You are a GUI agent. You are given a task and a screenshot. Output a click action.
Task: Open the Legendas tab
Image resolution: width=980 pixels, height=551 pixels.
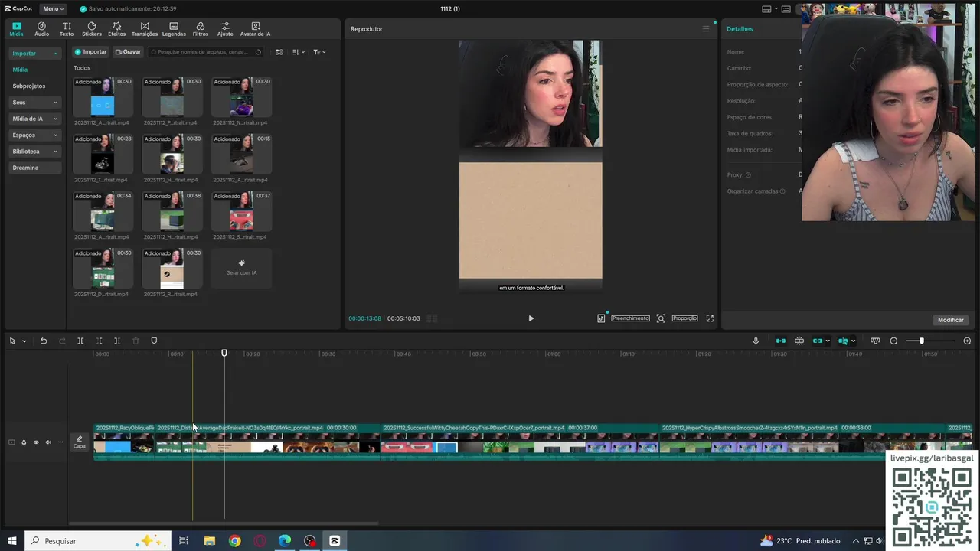tap(174, 29)
